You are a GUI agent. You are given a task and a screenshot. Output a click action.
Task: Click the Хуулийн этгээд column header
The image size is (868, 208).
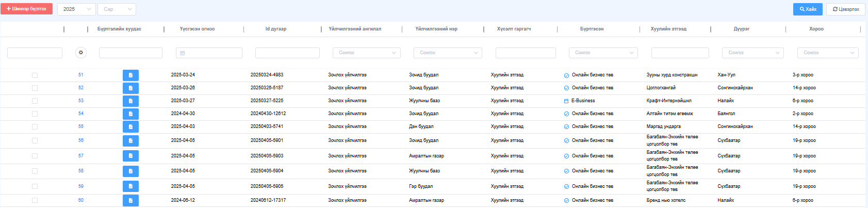pos(668,29)
